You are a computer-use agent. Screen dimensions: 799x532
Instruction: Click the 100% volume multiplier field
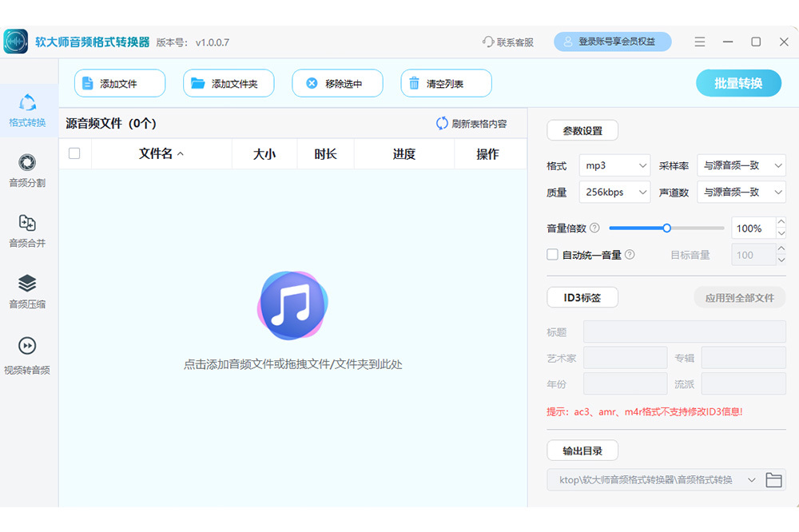pos(753,228)
